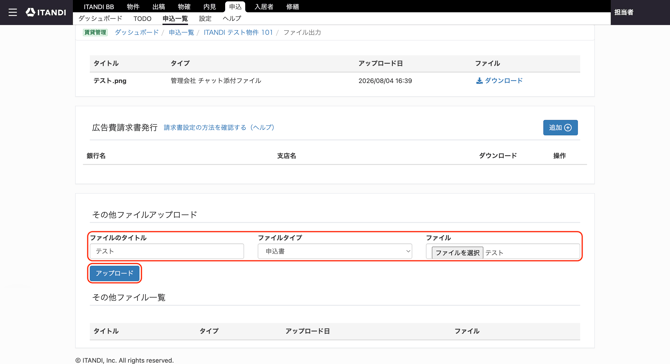The image size is (670, 364).
Task: Click the 管理会社 チャット添付ファイル type cell
Action: click(216, 81)
